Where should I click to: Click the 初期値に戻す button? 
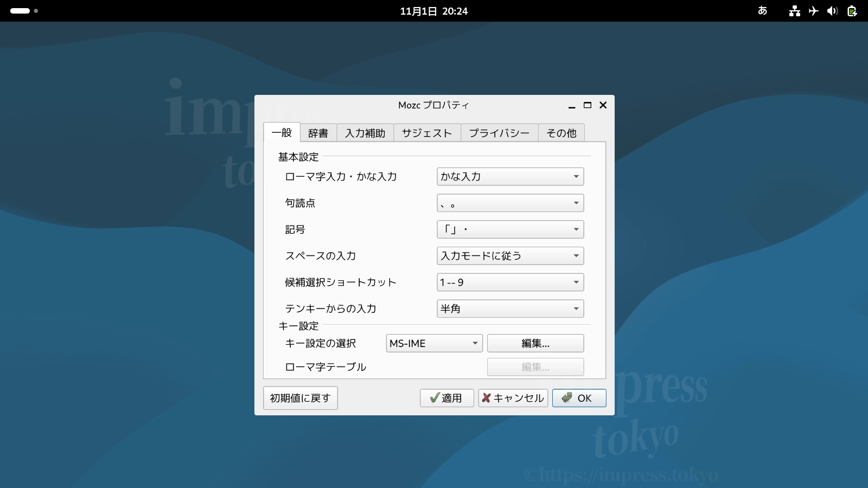point(301,398)
